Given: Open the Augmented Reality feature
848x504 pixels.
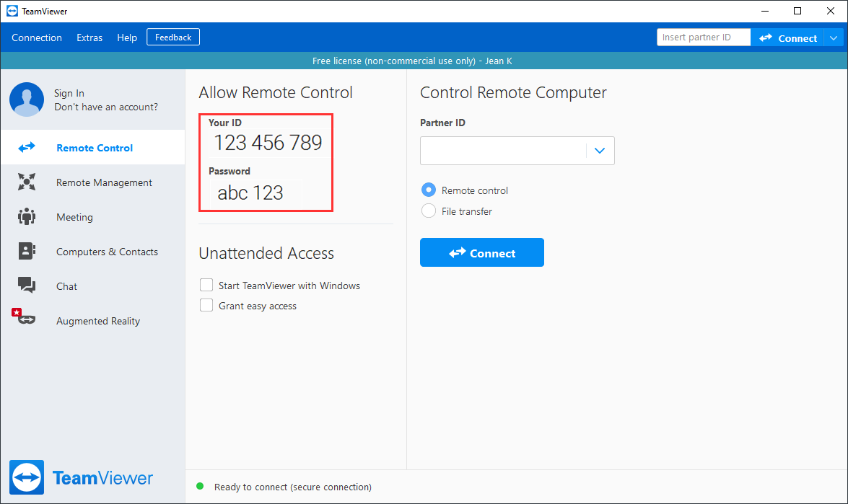Looking at the screenshot, I should pos(27,320).
